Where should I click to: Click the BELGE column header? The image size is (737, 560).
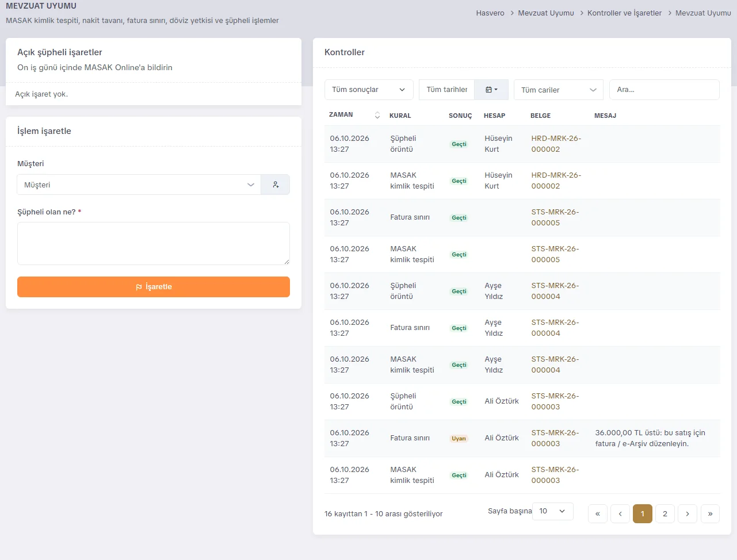click(540, 116)
